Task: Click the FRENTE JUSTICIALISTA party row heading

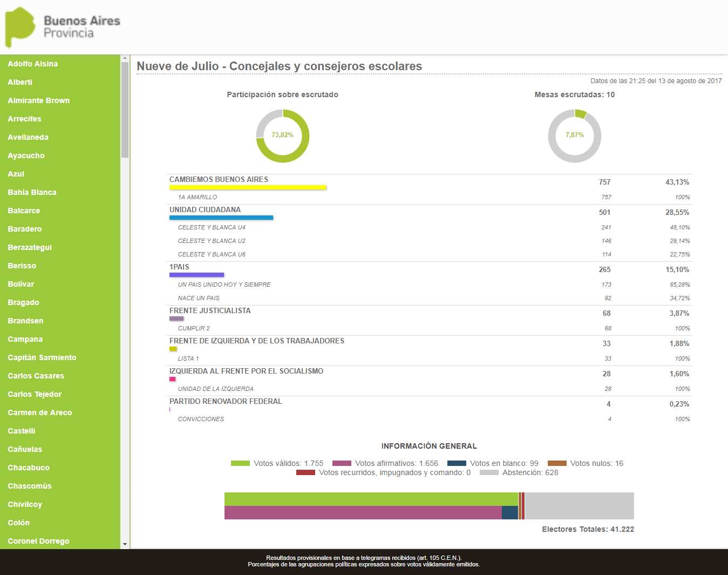Action: click(x=210, y=310)
